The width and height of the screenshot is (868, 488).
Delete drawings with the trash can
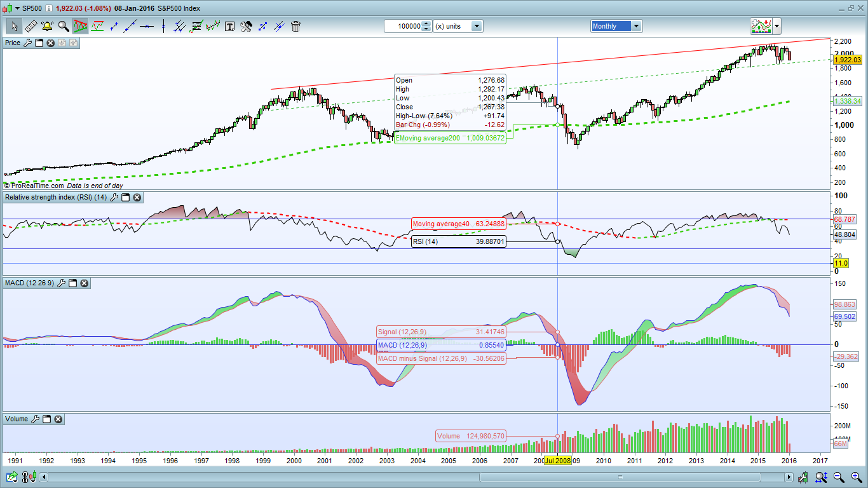pyautogui.click(x=296, y=26)
